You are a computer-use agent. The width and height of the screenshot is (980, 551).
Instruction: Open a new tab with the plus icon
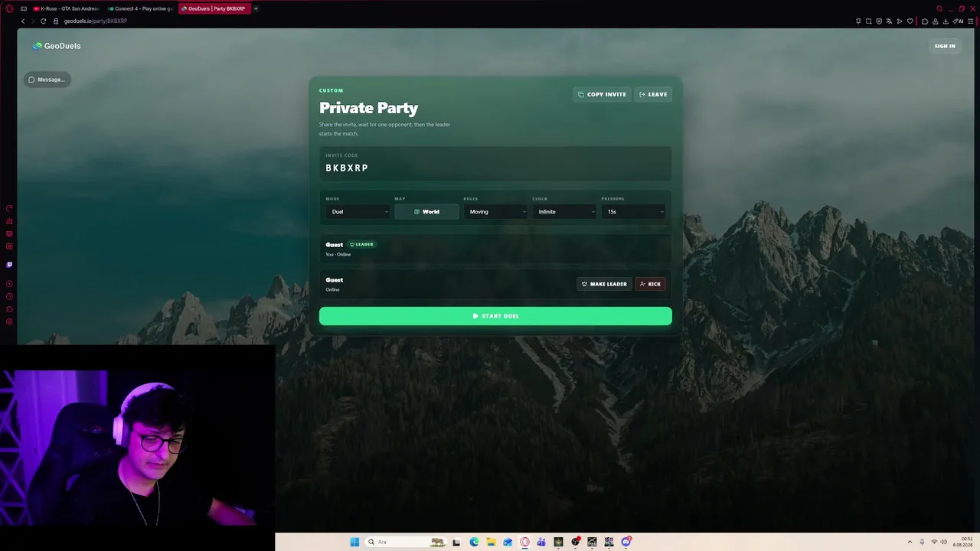(x=256, y=8)
